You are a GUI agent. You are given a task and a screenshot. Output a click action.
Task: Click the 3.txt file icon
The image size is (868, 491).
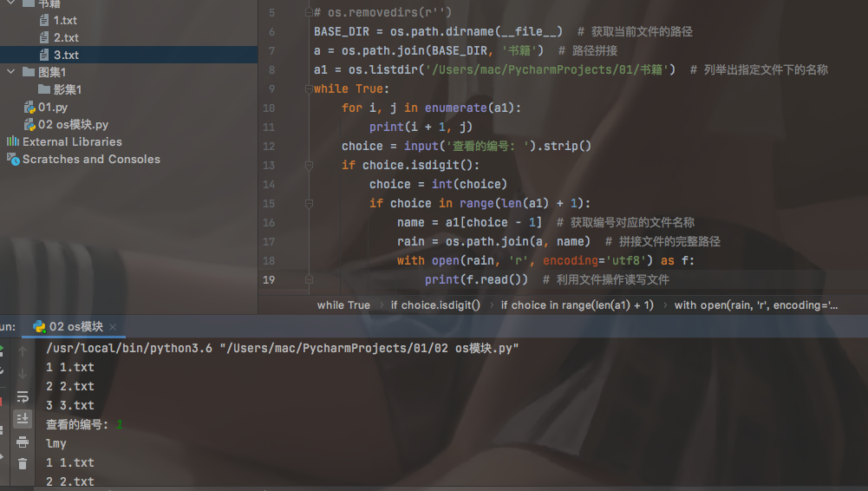(44, 55)
